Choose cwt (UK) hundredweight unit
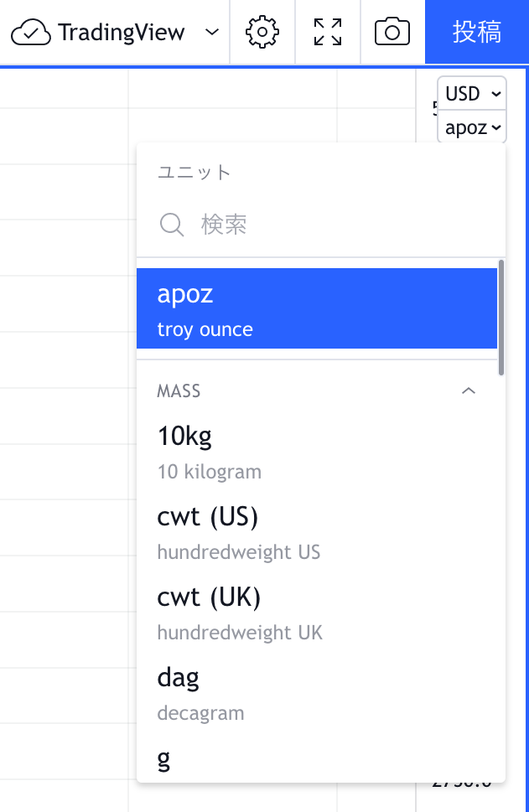Image resolution: width=529 pixels, height=812 pixels. (x=317, y=613)
